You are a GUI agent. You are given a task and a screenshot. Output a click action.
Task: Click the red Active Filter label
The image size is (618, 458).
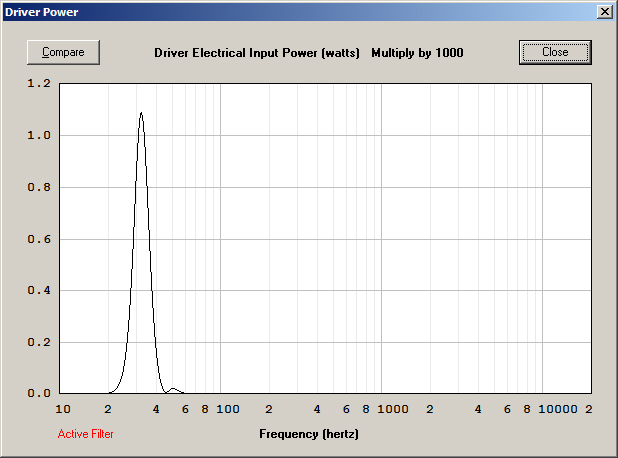(86, 434)
